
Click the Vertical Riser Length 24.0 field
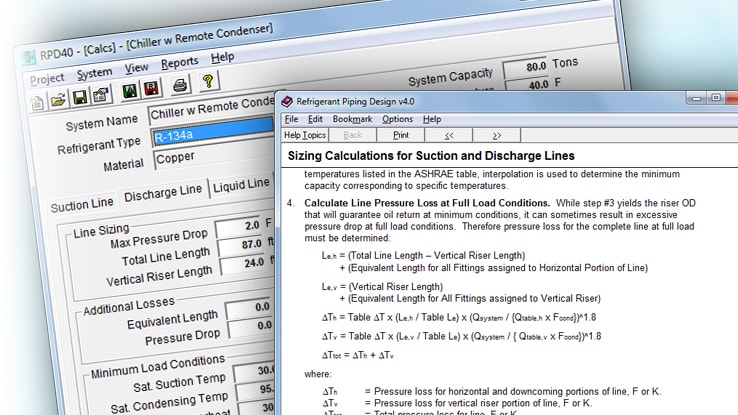(243, 263)
